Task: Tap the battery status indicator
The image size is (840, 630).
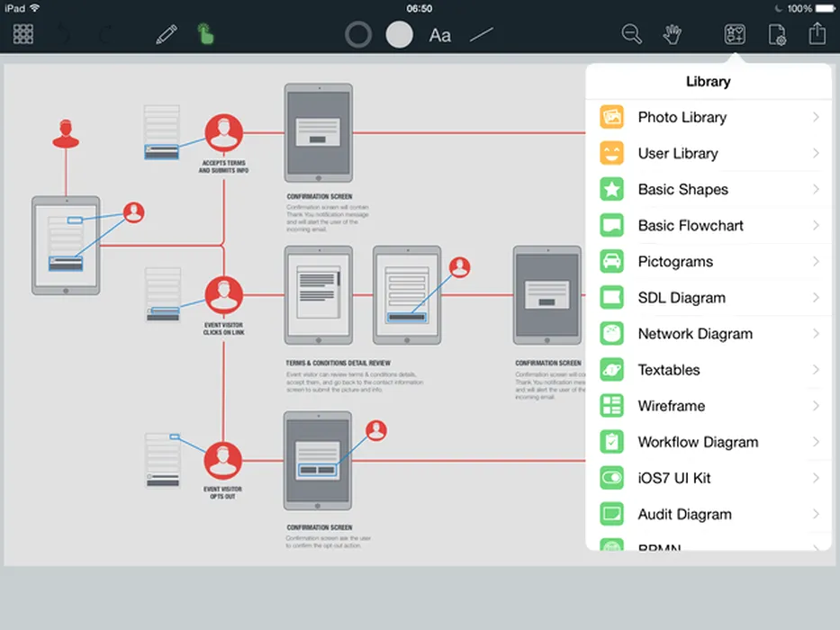Action: coord(825,8)
